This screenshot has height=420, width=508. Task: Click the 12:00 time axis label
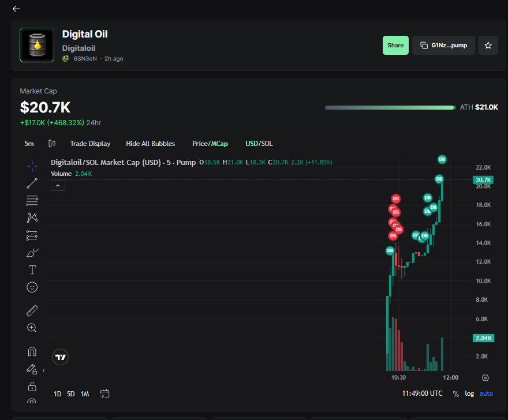pos(451,377)
